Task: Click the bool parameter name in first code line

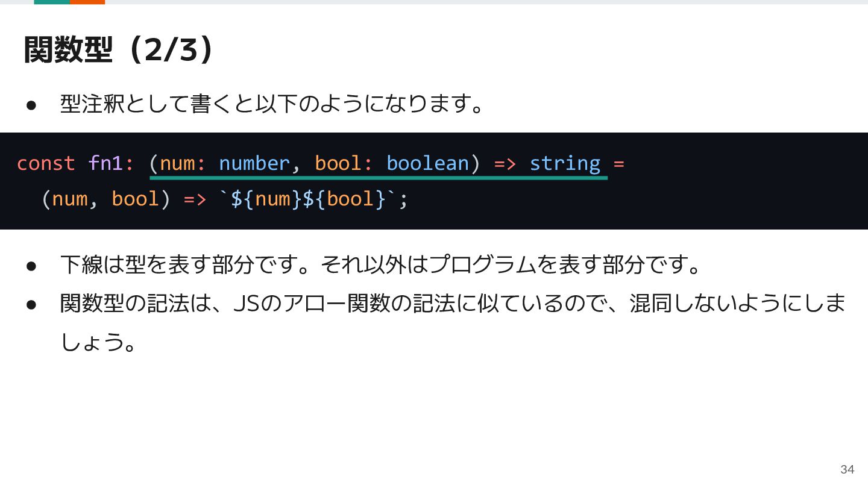Action: click(338, 163)
